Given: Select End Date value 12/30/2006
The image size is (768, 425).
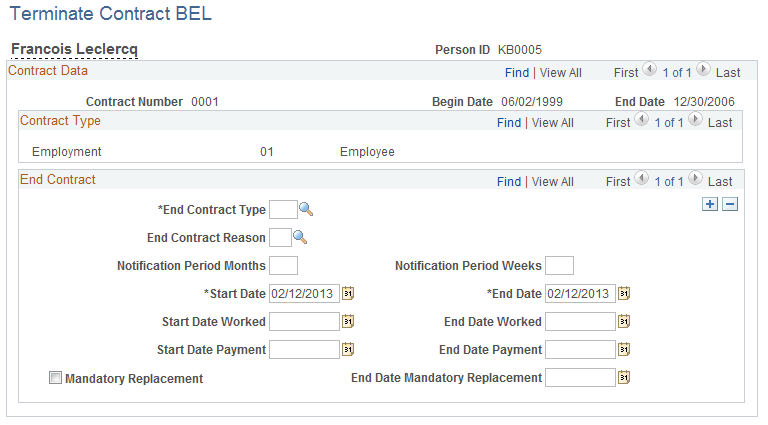Looking at the screenshot, I should click(704, 101).
